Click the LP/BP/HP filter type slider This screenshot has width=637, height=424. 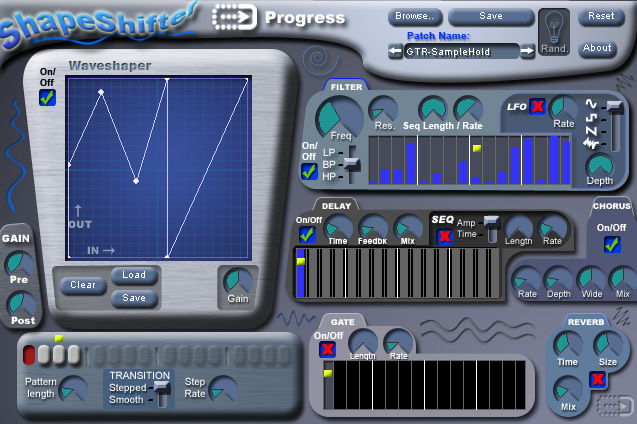point(351,164)
